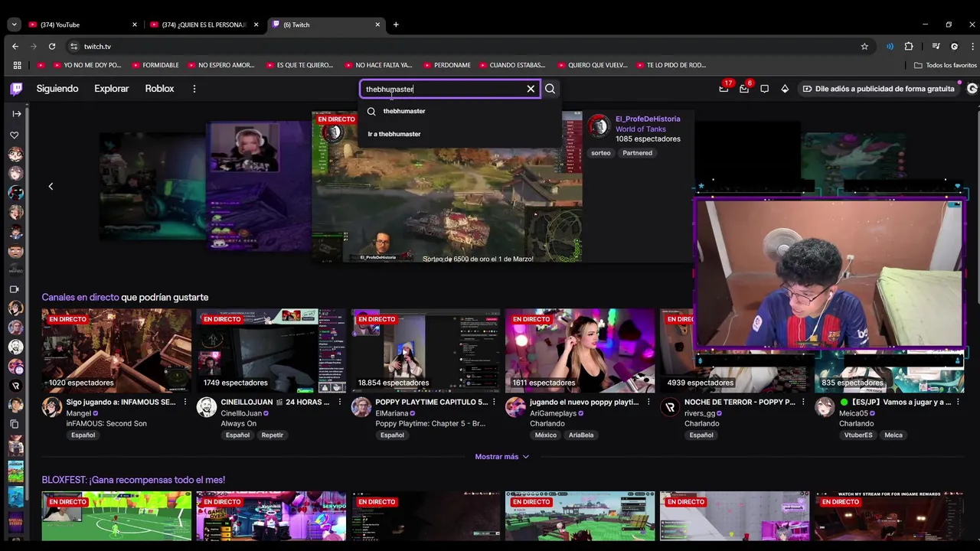Screen dimensions: 980x551
Task: Click the rivers_gg channel avatar
Action: click(x=670, y=407)
